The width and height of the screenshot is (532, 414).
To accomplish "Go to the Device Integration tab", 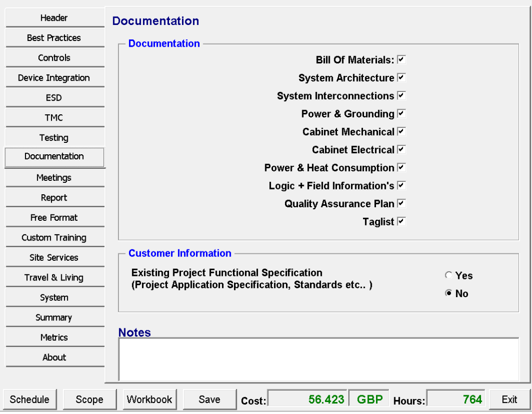I will pyautogui.click(x=54, y=78).
